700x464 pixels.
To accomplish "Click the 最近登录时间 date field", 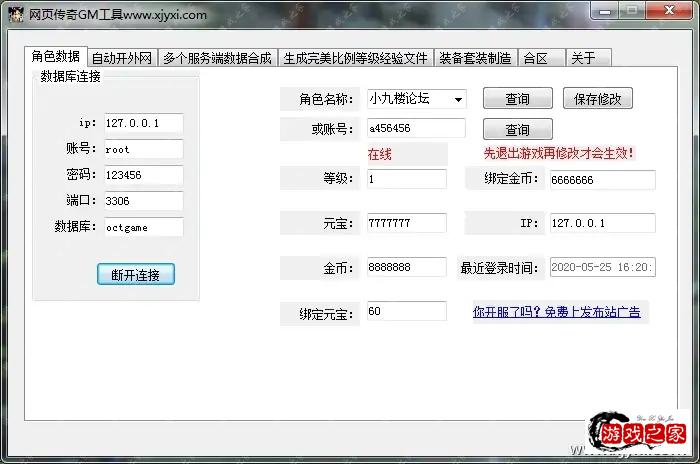I will [603, 267].
